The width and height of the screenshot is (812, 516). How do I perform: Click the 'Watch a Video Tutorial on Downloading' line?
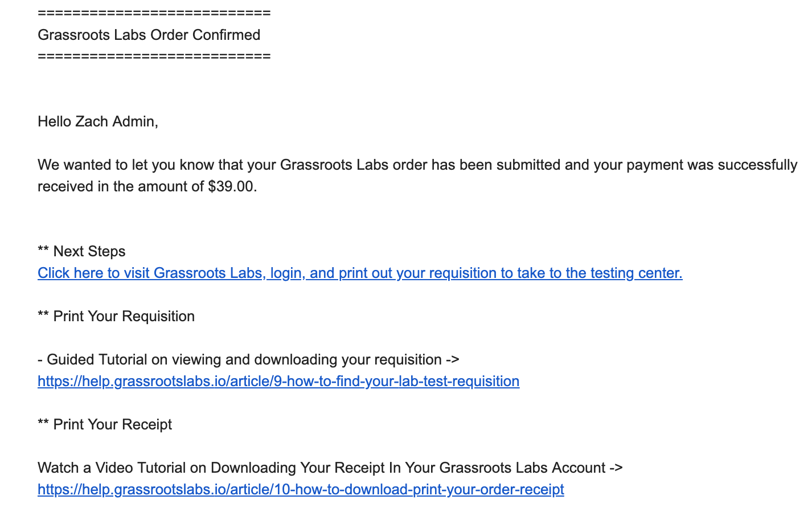coord(330,468)
